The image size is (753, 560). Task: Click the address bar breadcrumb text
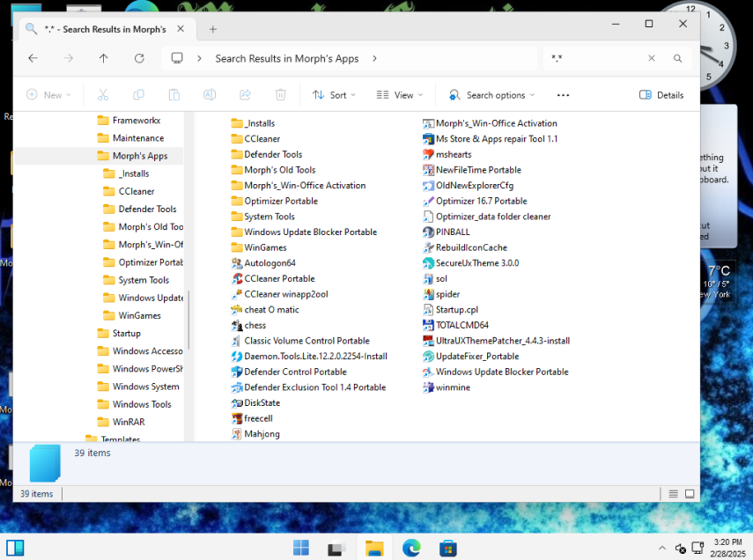287,59
